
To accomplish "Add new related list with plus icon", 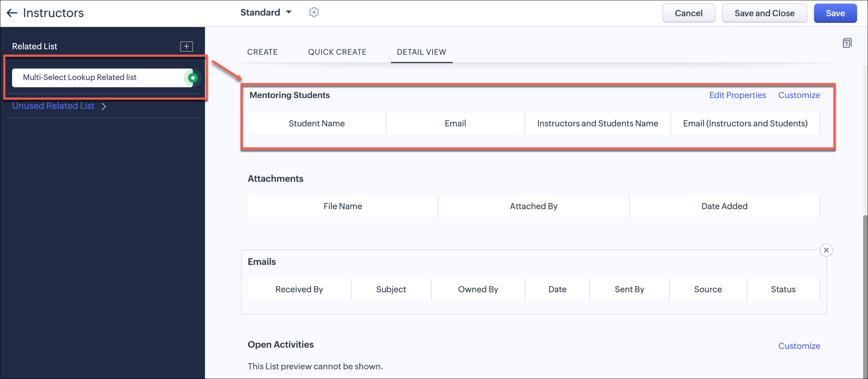I will (x=186, y=46).
